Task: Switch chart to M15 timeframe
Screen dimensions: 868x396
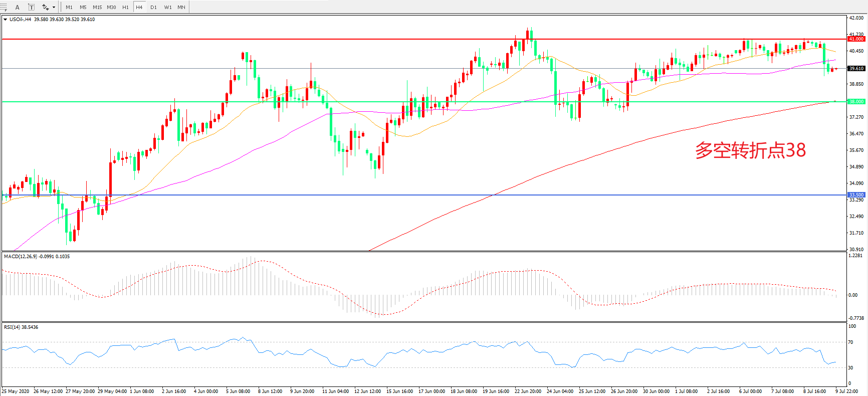Action: [x=97, y=7]
